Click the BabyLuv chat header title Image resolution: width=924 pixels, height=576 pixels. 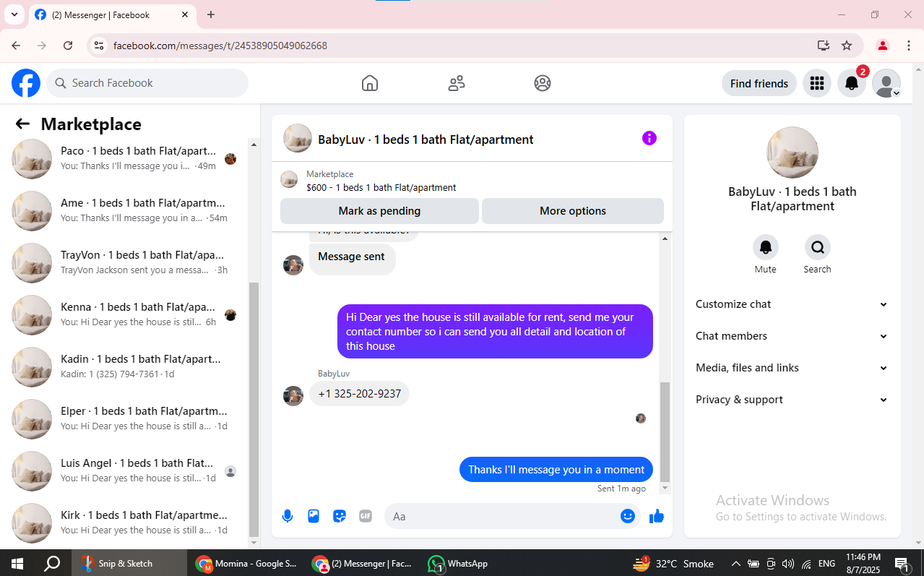coord(426,139)
